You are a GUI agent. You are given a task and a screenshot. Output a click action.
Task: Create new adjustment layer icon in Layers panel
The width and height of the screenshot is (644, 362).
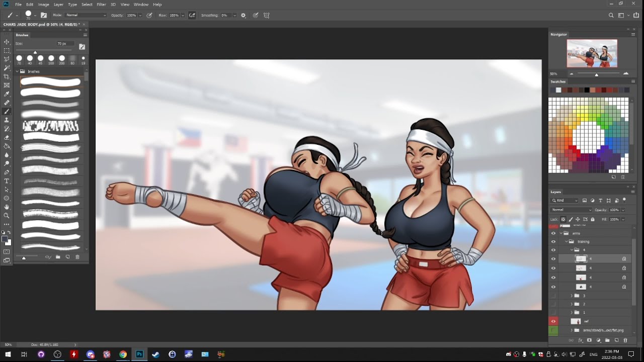598,340
